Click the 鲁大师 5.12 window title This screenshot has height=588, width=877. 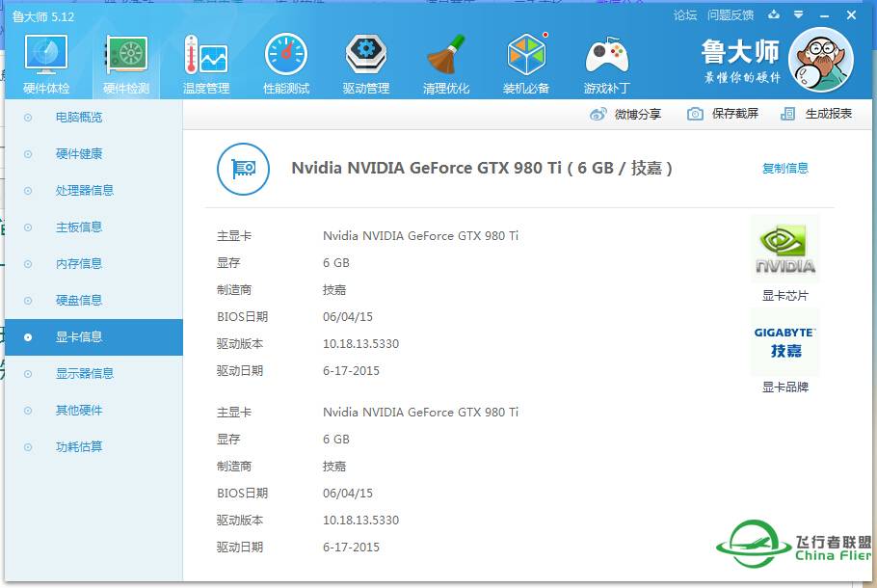click(43, 16)
